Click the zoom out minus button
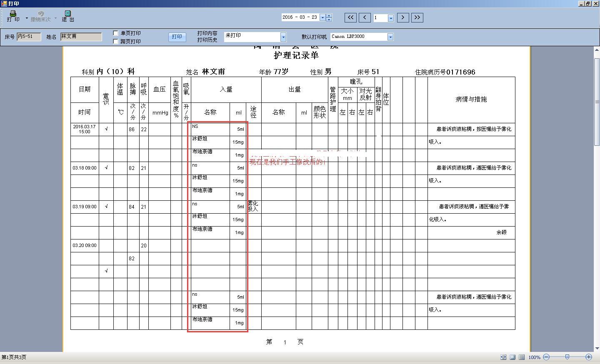The image size is (600, 364). (x=546, y=357)
